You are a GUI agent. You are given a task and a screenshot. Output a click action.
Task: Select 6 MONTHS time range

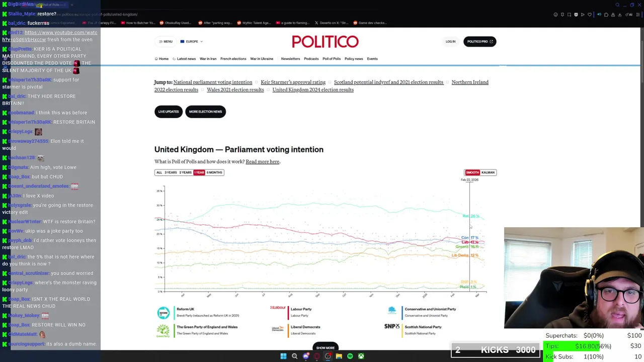point(214,172)
